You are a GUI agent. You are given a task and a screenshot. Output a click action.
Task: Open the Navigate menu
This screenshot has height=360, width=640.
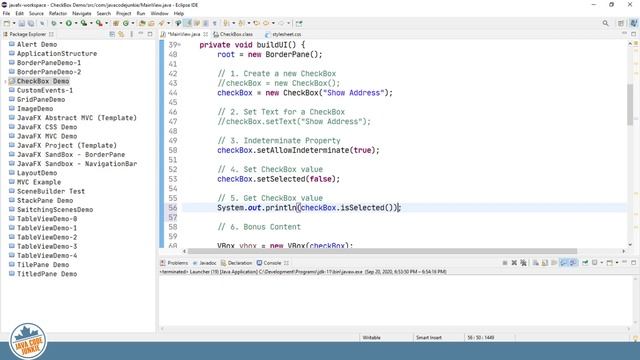82,13
